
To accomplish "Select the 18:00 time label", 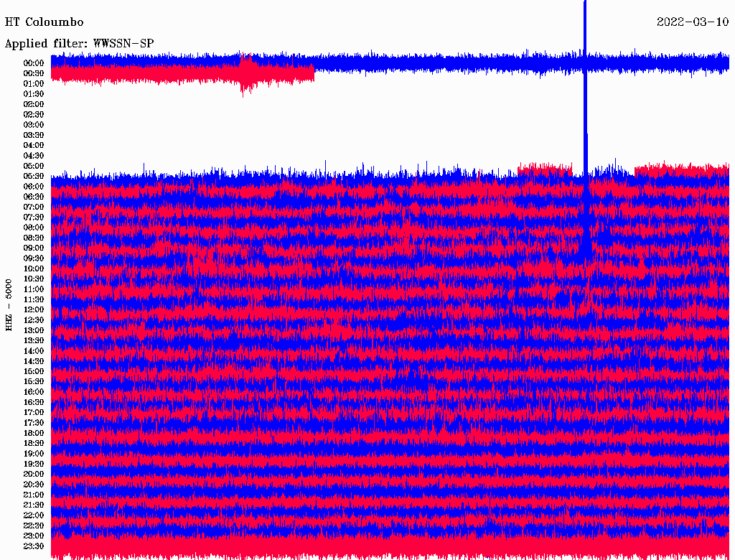I will click(x=34, y=433).
